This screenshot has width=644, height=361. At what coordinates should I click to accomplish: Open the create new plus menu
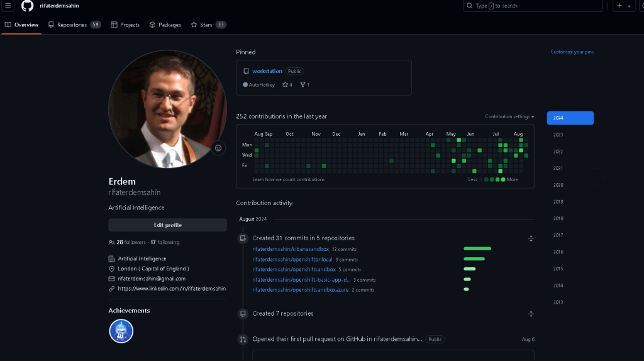[624, 6]
